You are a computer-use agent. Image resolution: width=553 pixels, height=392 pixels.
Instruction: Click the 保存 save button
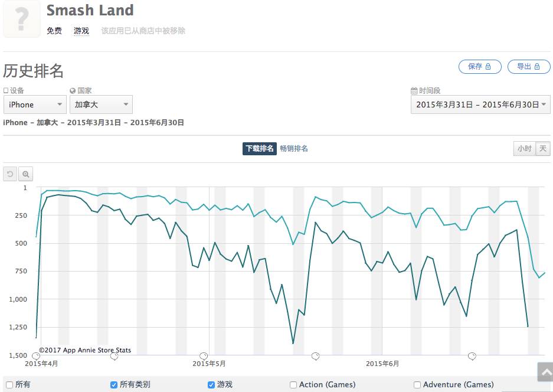tap(479, 67)
